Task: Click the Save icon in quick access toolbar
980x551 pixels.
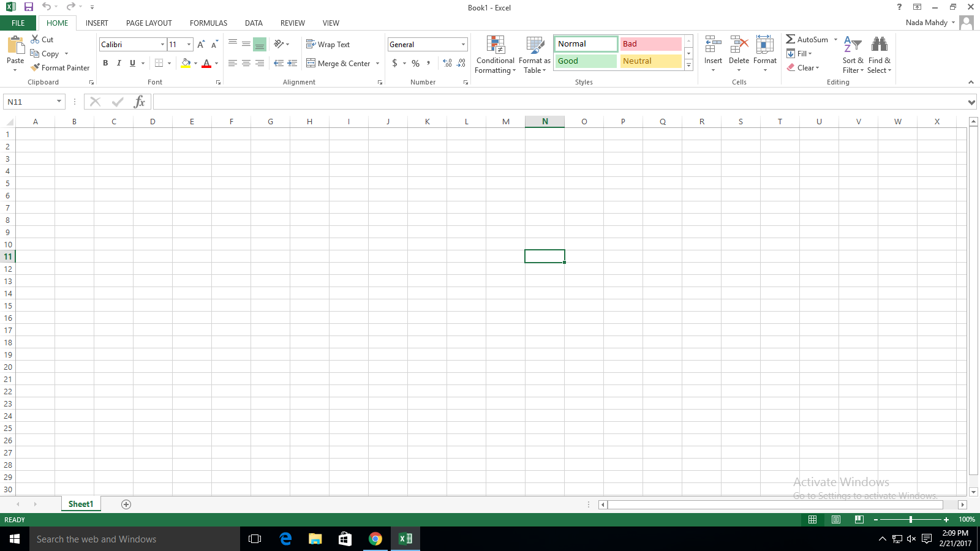Action: (28, 7)
